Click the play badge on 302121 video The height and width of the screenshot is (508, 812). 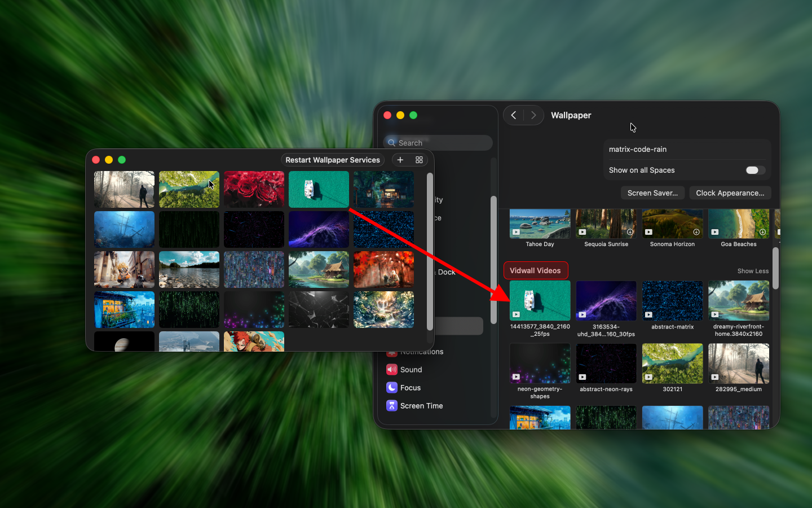coord(648,377)
